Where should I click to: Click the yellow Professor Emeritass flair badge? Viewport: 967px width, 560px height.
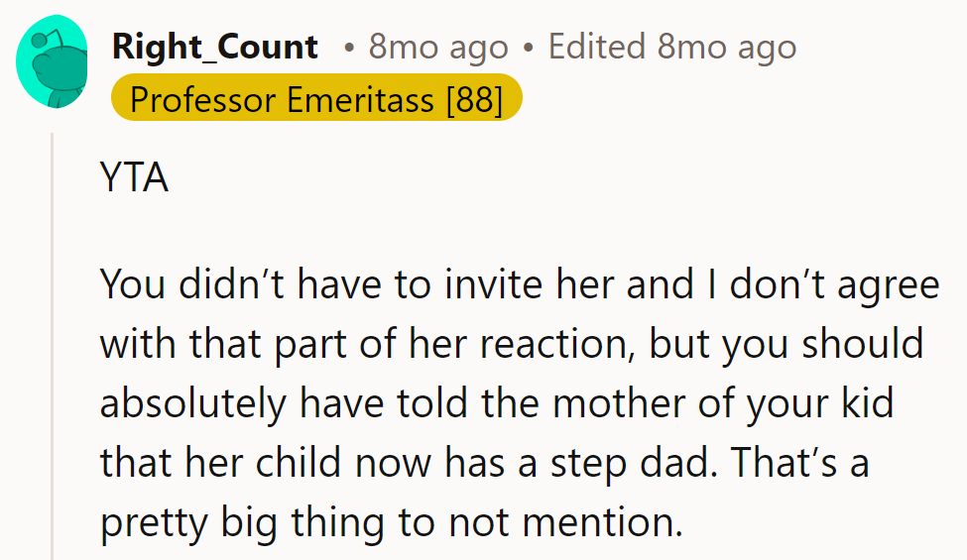tap(316, 99)
